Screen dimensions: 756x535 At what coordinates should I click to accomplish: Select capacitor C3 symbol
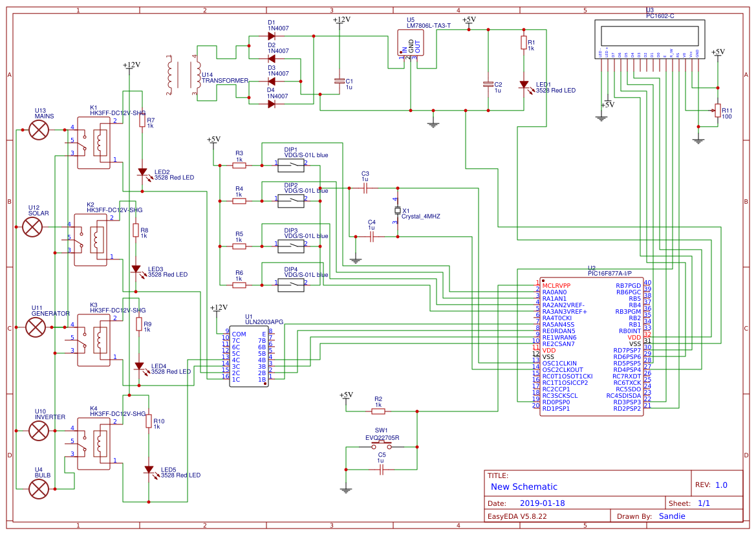point(365,188)
